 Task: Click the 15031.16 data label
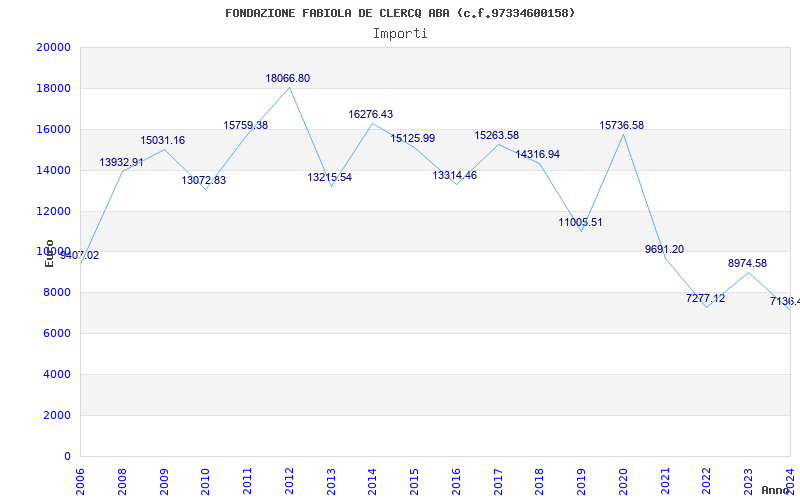pyautogui.click(x=163, y=140)
